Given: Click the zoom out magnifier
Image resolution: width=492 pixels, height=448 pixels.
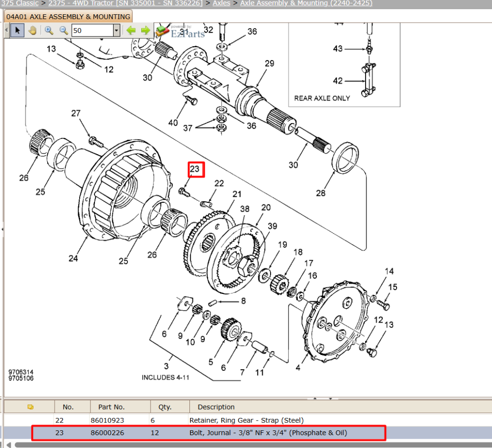Looking at the screenshot, I should click(x=63, y=31).
